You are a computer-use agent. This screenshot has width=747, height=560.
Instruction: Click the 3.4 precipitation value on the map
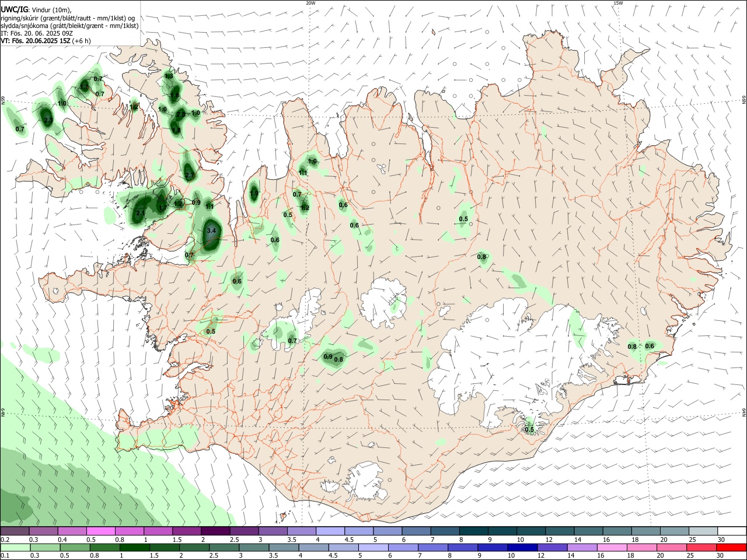[211, 230]
